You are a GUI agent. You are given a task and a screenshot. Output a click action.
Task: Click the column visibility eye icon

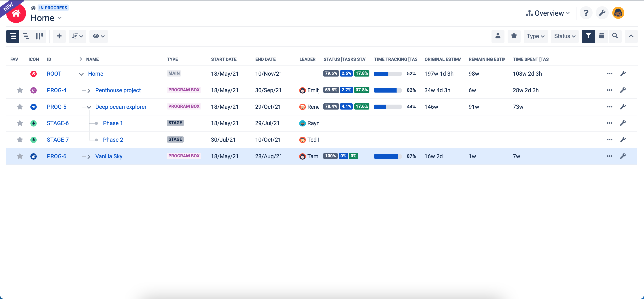(98, 36)
